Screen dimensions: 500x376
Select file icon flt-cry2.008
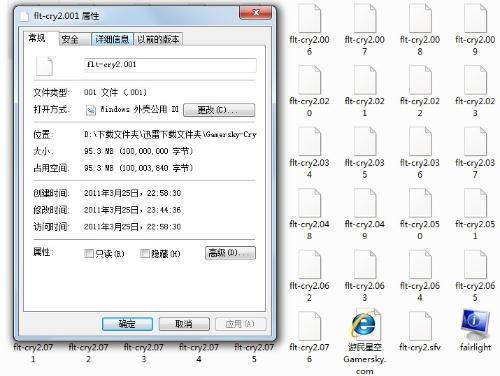pos(420,18)
